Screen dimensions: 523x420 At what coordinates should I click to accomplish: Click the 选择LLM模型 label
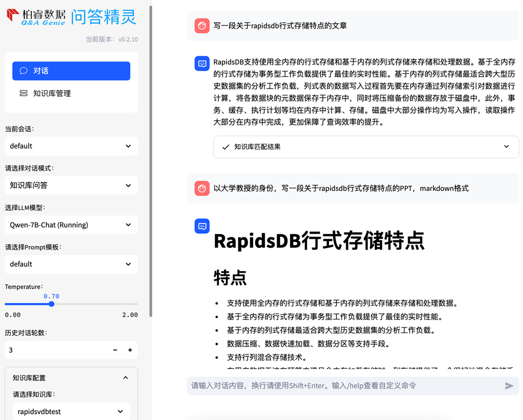[x=25, y=207]
